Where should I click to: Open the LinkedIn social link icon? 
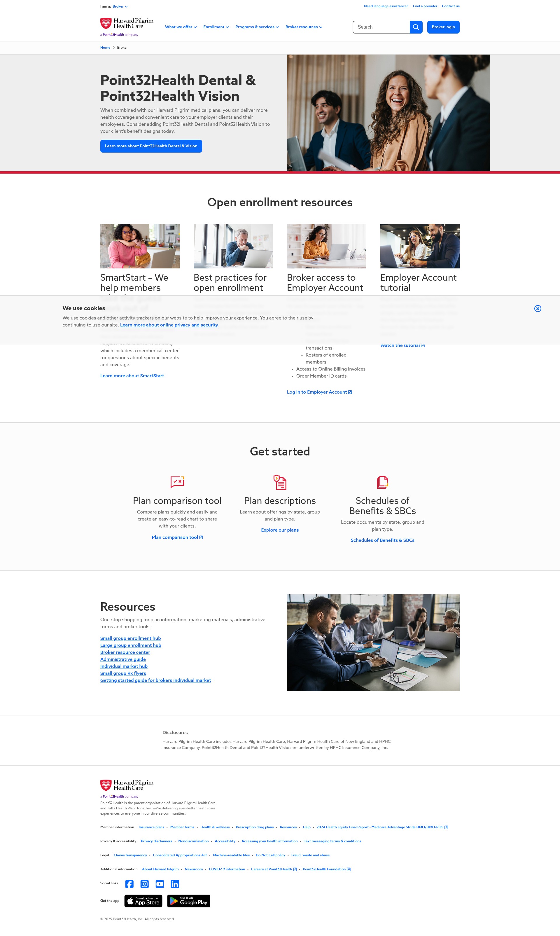pos(175,884)
